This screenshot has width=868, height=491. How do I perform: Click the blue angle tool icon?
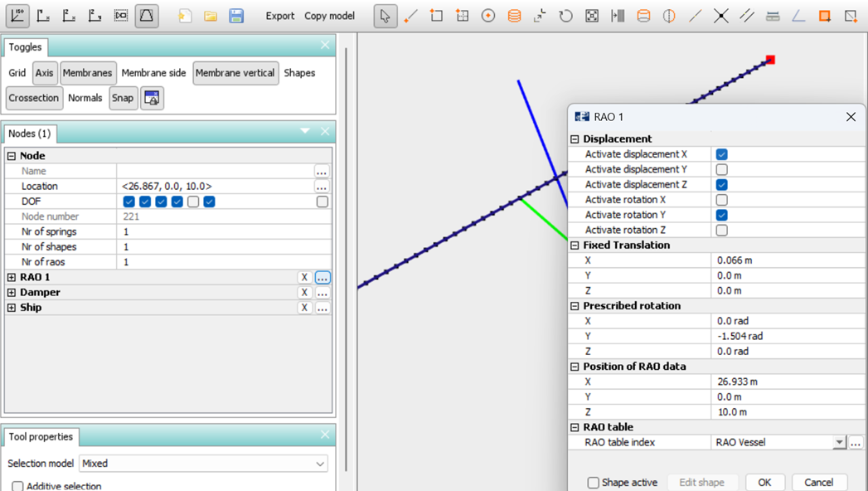pyautogui.click(x=799, y=16)
